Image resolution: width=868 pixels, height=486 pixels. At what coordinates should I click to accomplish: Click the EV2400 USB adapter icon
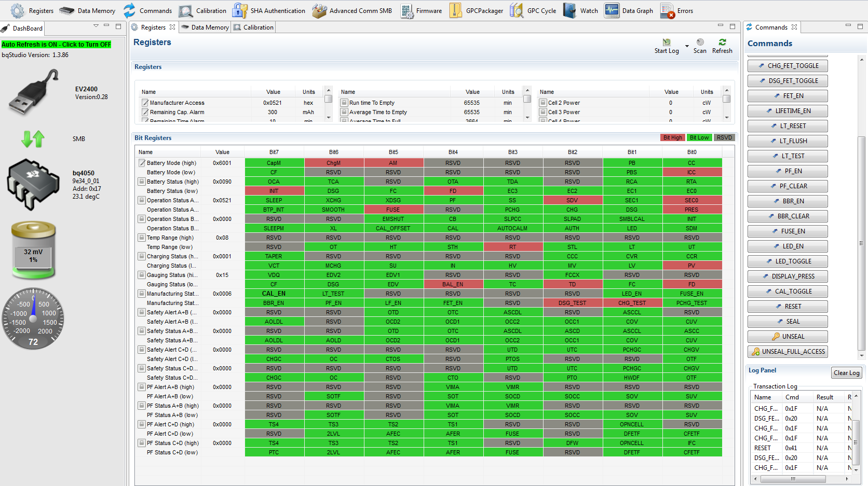(34, 92)
